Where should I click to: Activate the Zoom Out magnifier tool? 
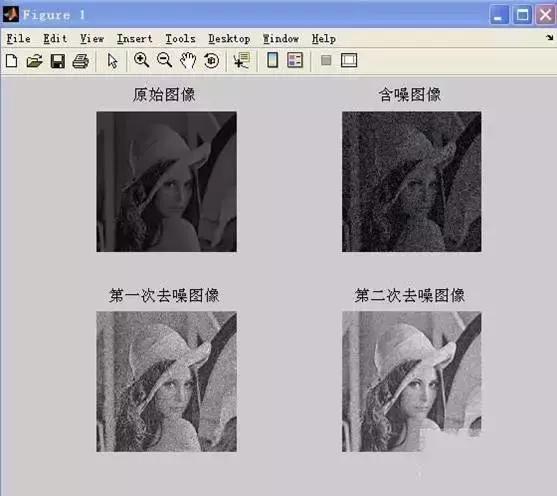coord(164,60)
